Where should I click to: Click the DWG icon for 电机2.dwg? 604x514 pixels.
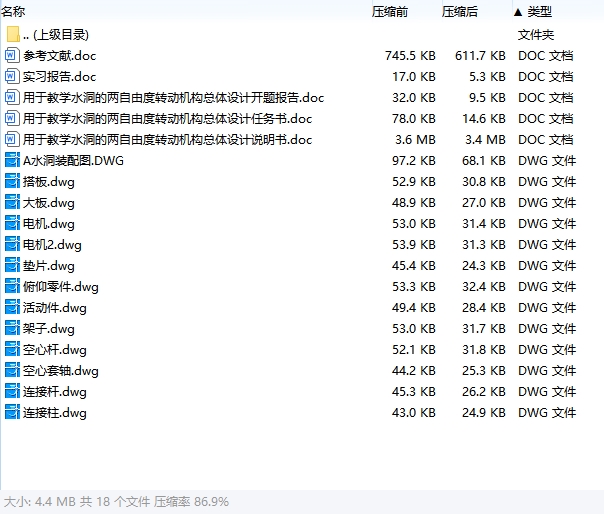12,244
